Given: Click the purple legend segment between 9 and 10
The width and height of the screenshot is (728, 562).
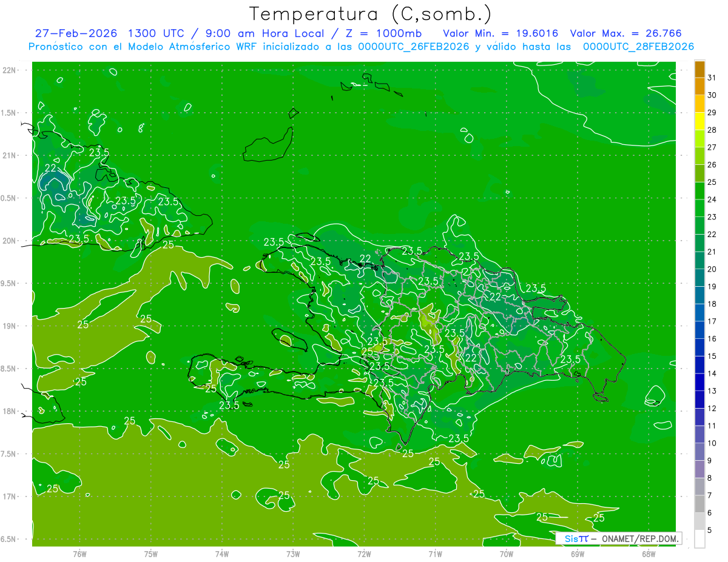Looking at the screenshot, I should [x=699, y=452].
